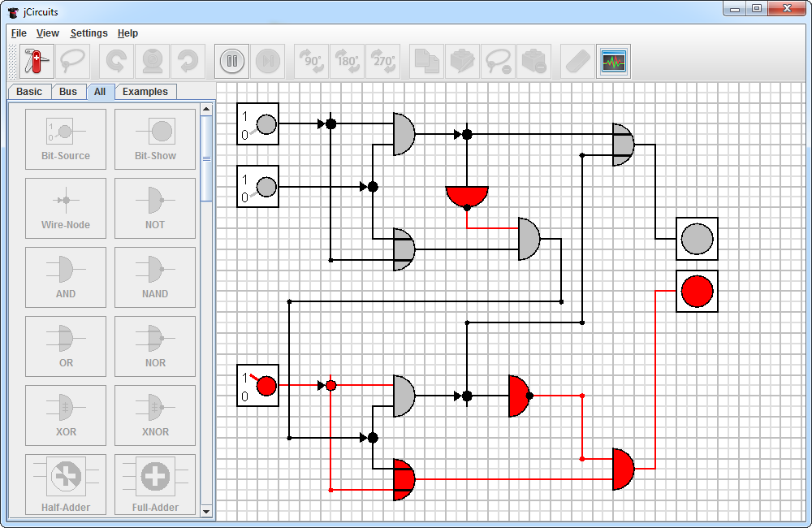
Task: Click the palette scrollbar down arrow
Action: pos(206,511)
